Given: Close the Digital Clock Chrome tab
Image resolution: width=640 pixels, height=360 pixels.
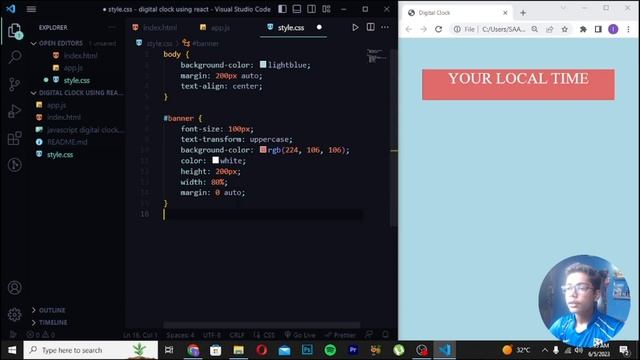Looking at the screenshot, I should (x=505, y=13).
